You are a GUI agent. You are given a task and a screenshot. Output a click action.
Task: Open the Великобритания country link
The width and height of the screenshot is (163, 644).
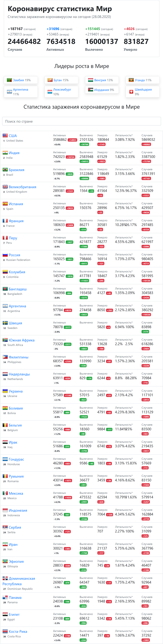tap(23, 187)
